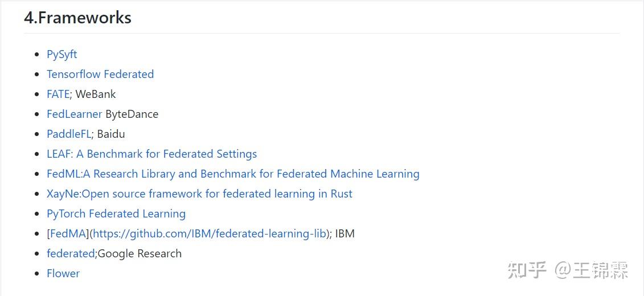Click the XayNe open source framework link

click(x=199, y=194)
